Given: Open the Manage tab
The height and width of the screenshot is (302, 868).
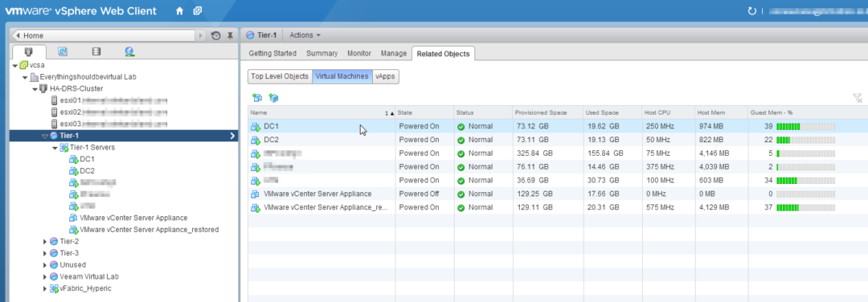Looking at the screenshot, I should [x=394, y=54].
